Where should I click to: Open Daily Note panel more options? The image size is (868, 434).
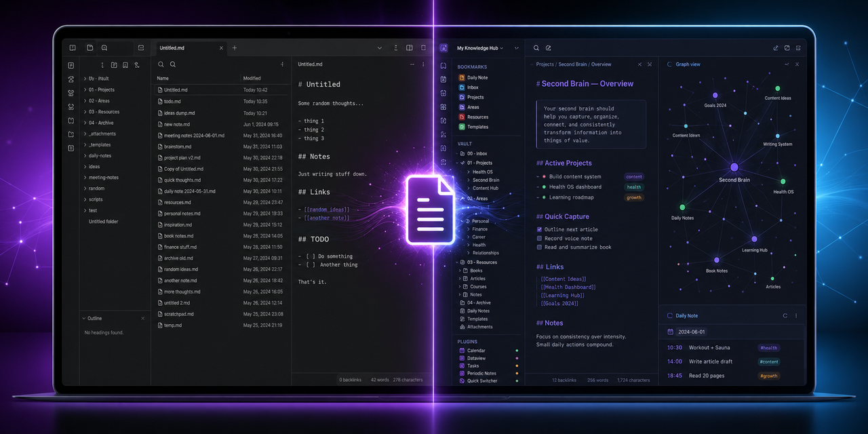796,315
